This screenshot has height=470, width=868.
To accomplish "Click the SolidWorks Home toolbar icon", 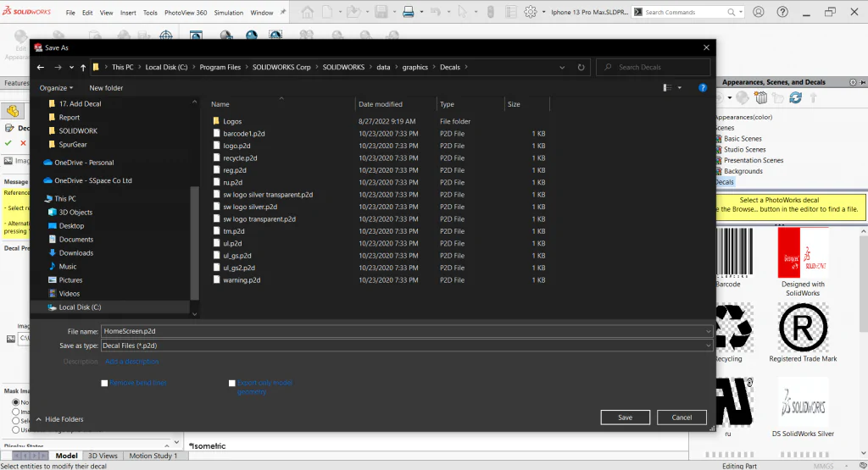I will click(x=307, y=12).
